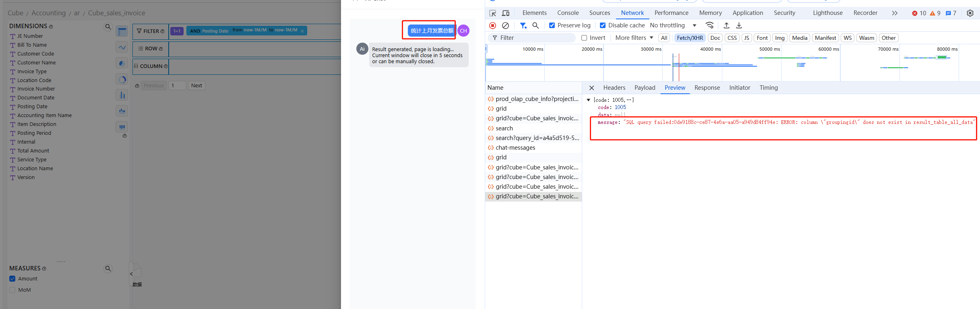The width and height of the screenshot is (980, 309).
Task: Click the 40000 ms timeline marker
Action: point(710,49)
